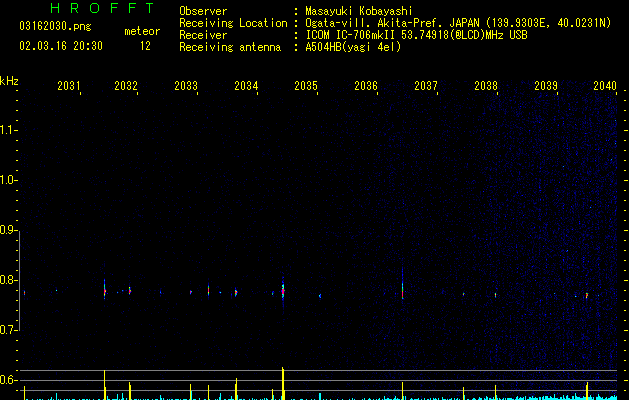Click the 2040 time axis marker

pyautogui.click(x=605, y=85)
